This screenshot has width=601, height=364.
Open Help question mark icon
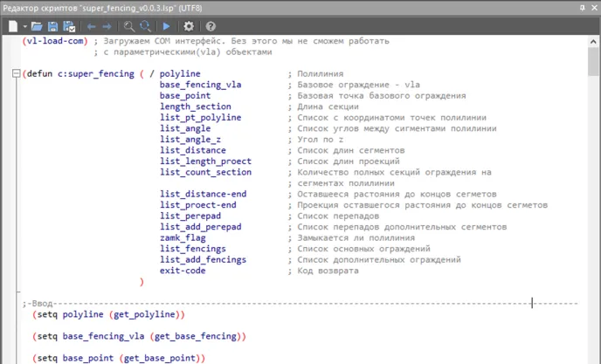point(211,27)
